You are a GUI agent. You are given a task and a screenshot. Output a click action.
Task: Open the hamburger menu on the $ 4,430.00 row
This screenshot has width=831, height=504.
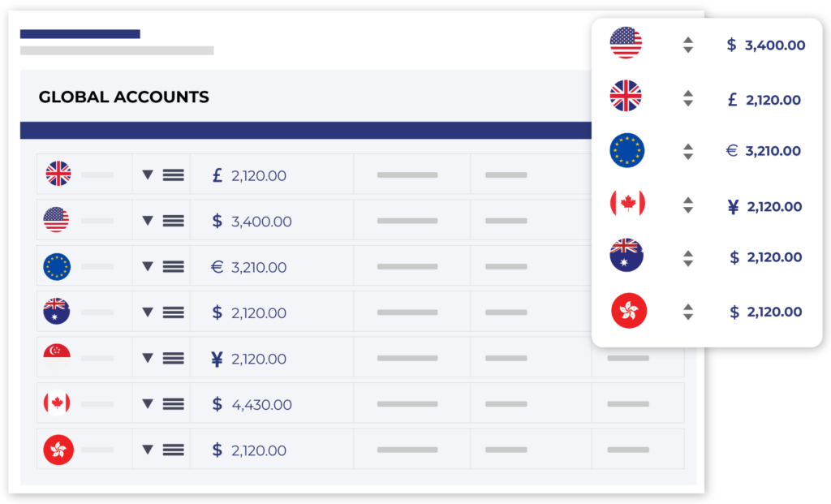point(173,403)
